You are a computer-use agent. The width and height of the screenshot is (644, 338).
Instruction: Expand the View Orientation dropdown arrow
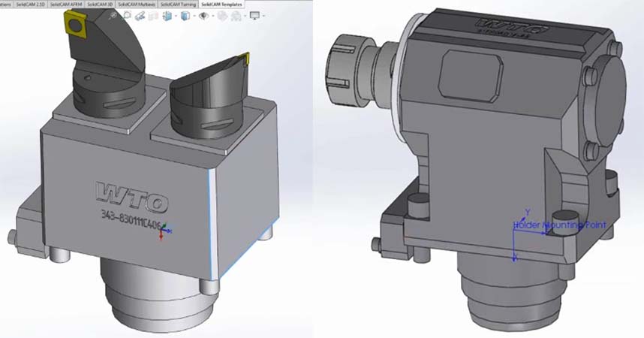coord(176,17)
